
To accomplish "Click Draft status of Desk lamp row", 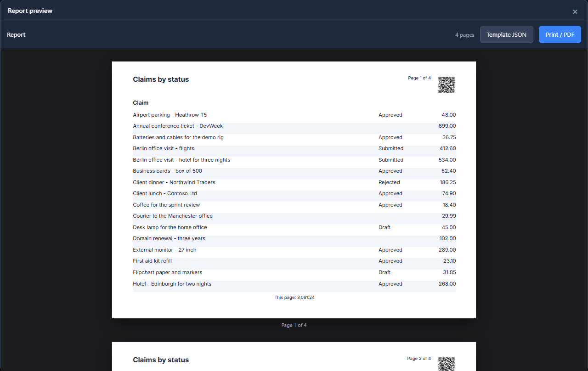I will (x=384, y=227).
